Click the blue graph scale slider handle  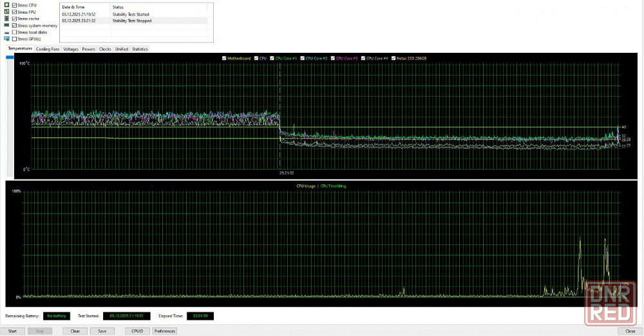(x=10, y=57)
